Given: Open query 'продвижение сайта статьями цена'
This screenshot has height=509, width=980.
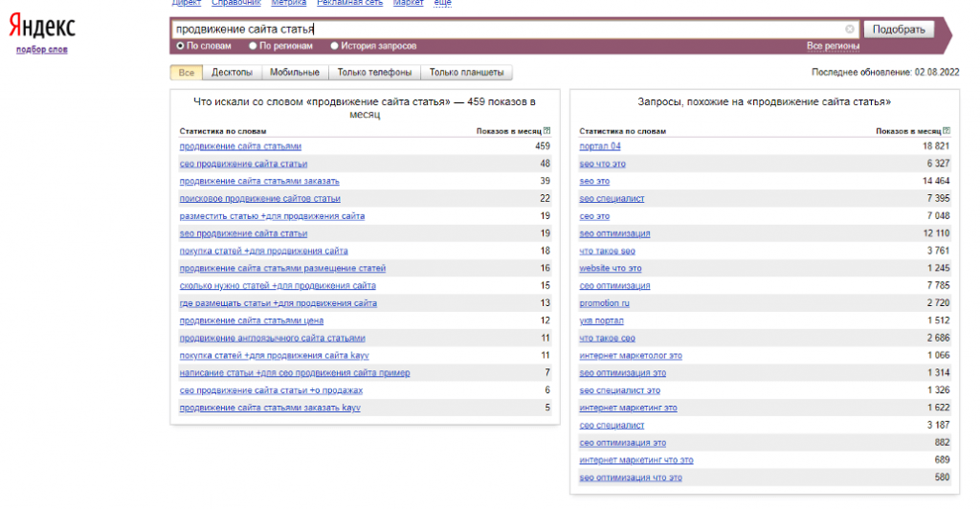Looking at the screenshot, I should (x=252, y=321).
